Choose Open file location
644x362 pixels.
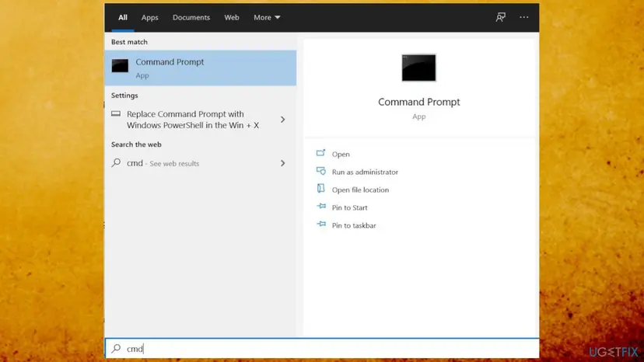click(360, 190)
